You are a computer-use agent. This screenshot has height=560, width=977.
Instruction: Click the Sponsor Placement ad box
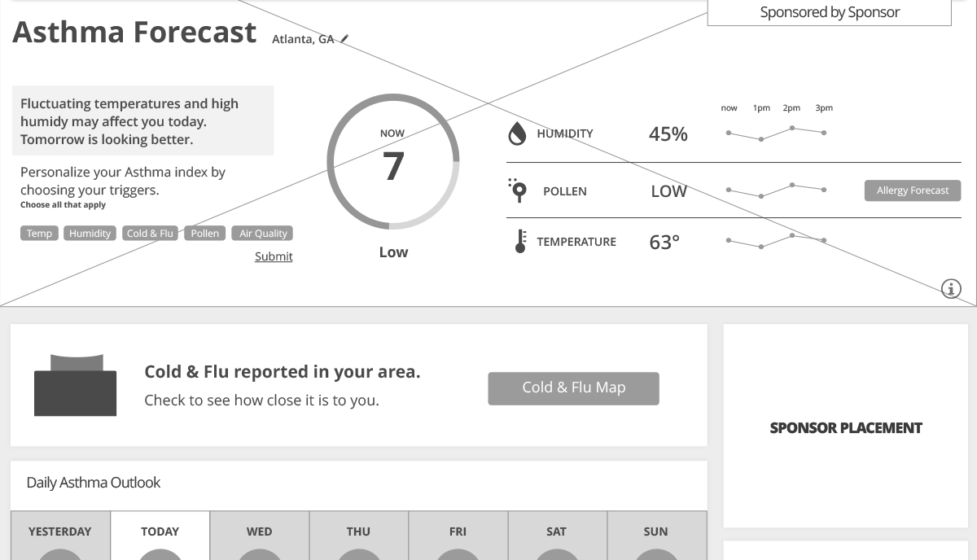point(846,427)
